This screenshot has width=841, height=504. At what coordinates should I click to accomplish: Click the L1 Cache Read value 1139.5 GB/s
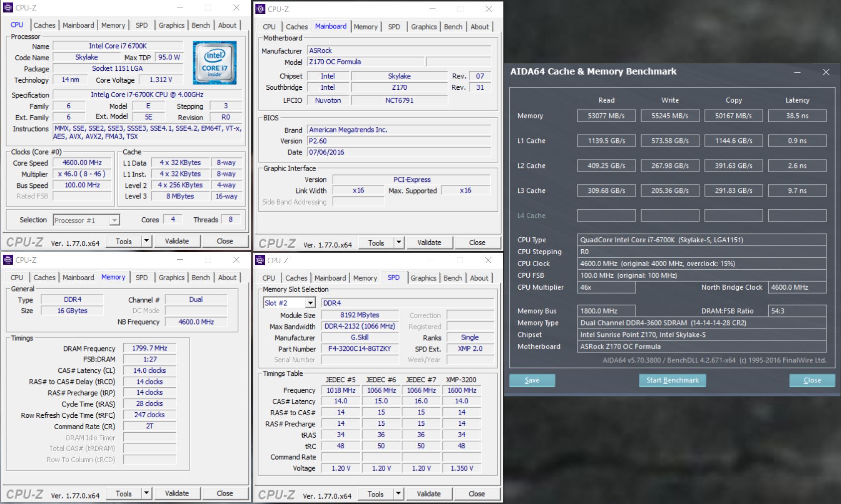(607, 141)
